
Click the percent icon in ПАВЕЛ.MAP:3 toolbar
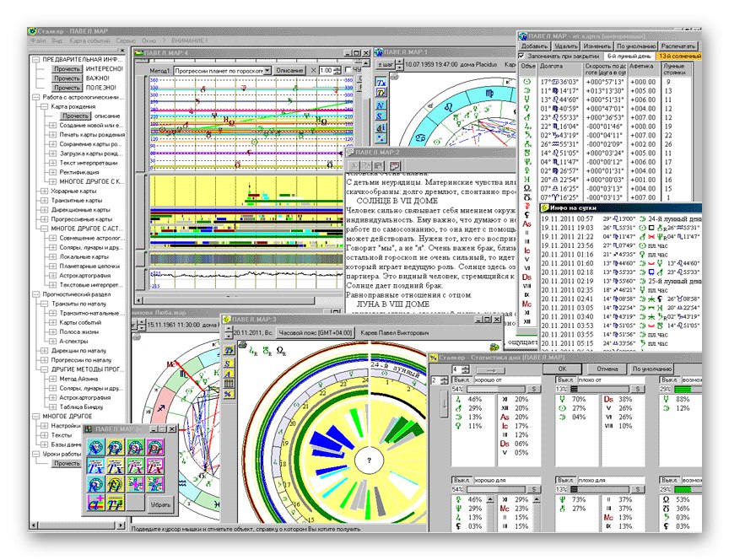[228, 395]
